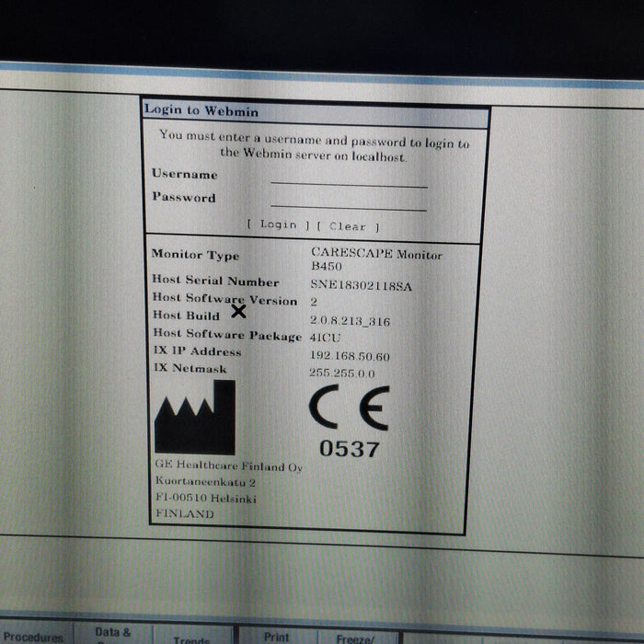This screenshot has width=644, height=644.
Task: Click the Kuortaneenkatu 2 address line
Action: 205,481
